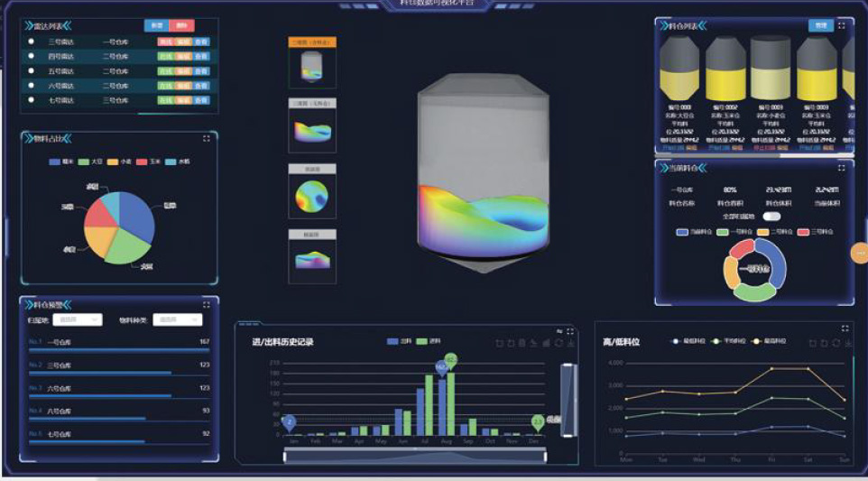868x481 pixels.
Task: Expand the material proportion pie chart to fullscreen
Action: (207, 138)
